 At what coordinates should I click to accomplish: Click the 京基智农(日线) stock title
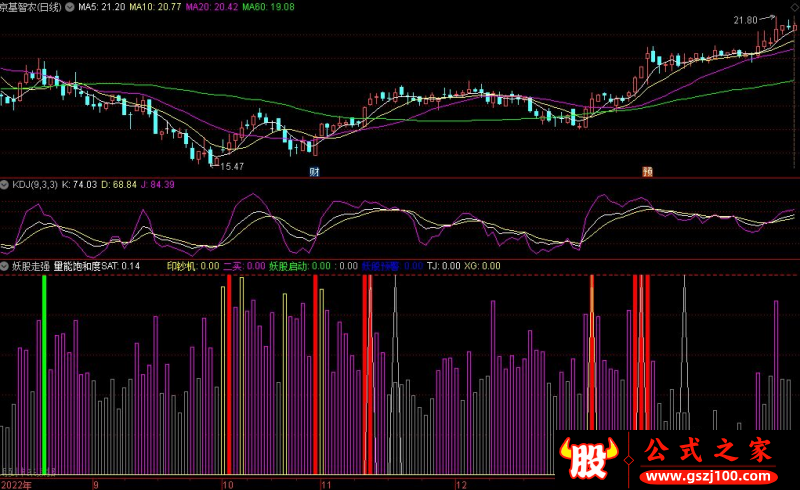pyautogui.click(x=30, y=7)
